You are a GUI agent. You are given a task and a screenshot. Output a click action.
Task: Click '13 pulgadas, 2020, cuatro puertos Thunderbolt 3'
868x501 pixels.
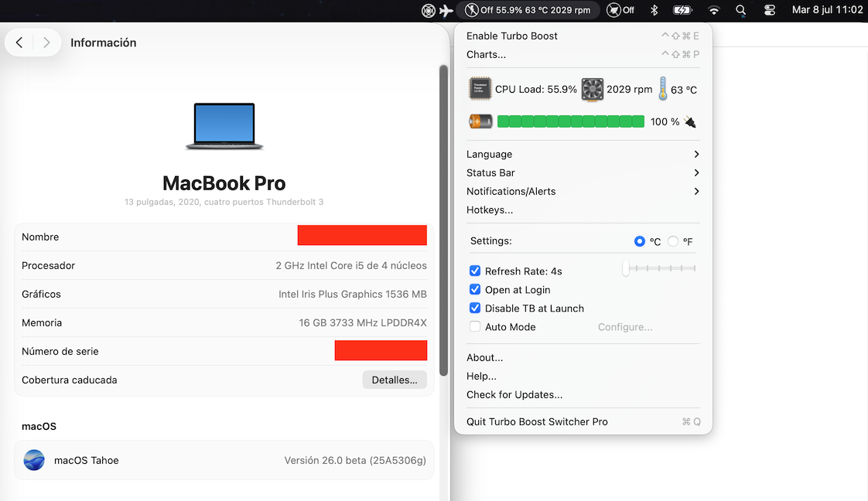[224, 202]
